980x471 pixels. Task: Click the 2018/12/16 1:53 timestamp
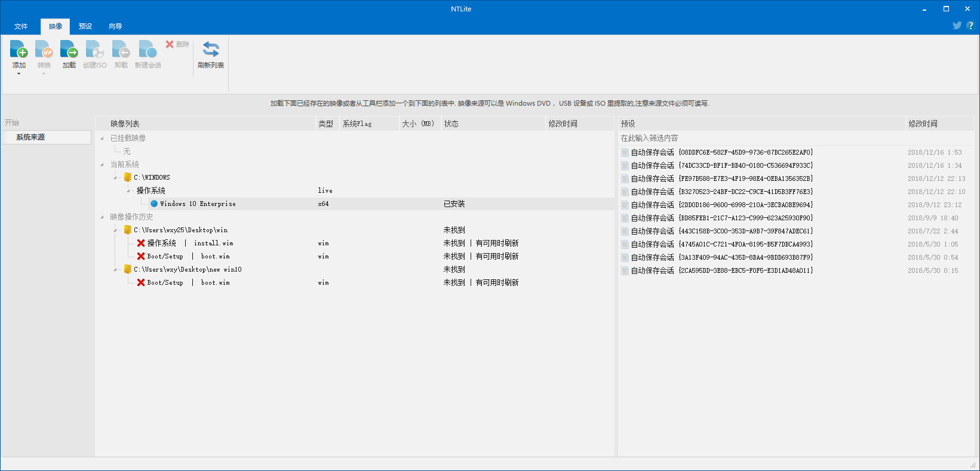pos(935,152)
